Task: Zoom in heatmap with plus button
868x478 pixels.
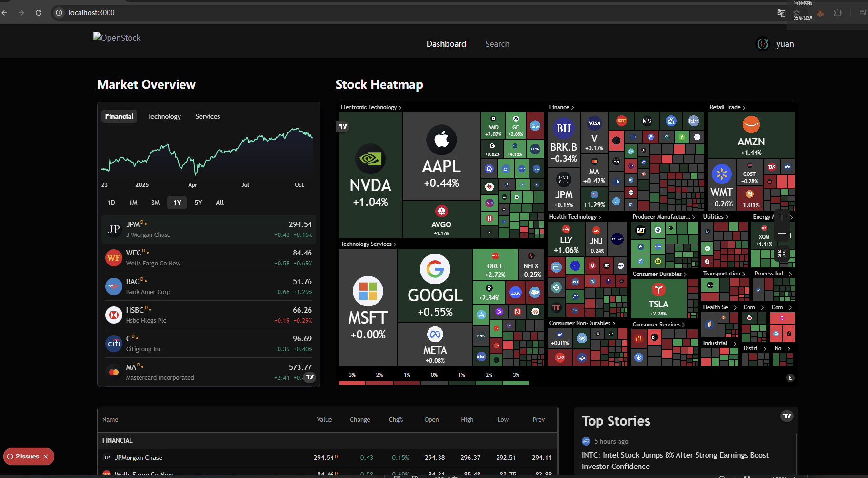Action: tap(782, 217)
